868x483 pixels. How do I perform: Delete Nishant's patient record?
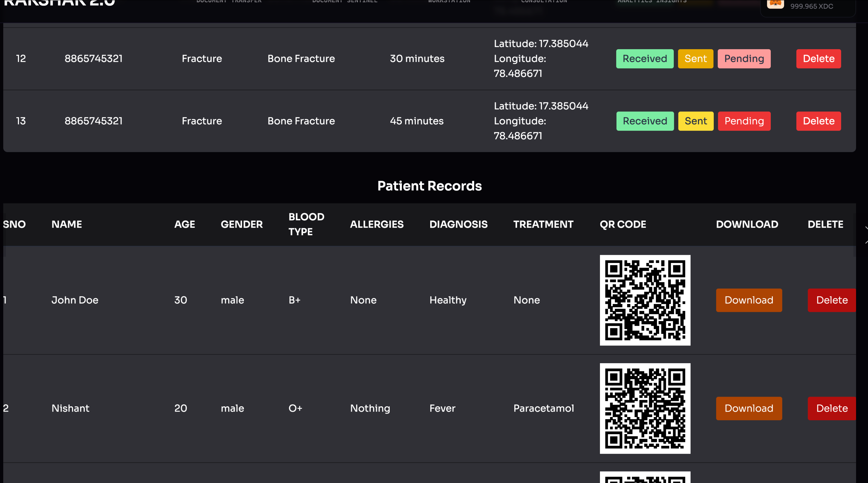pyautogui.click(x=831, y=408)
